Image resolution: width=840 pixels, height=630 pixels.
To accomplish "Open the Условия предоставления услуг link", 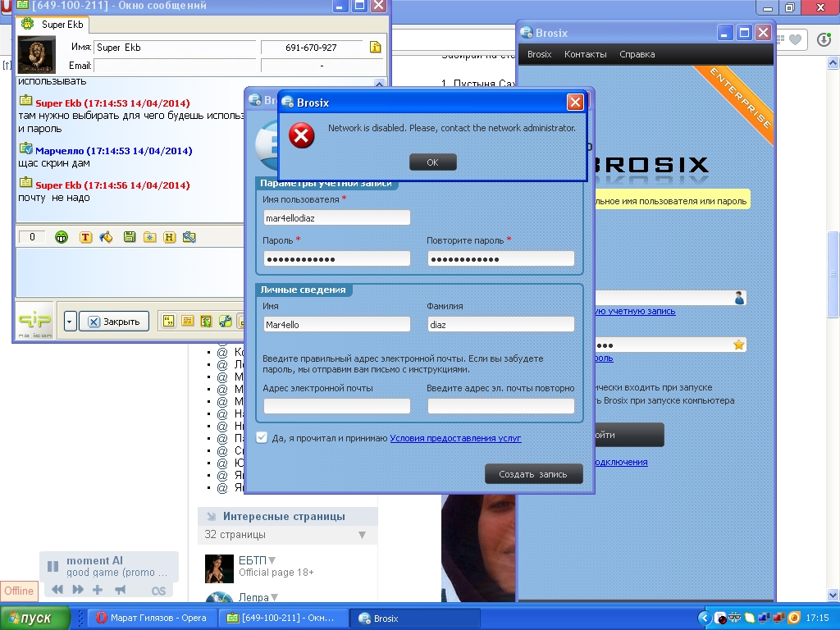I will pyautogui.click(x=455, y=438).
